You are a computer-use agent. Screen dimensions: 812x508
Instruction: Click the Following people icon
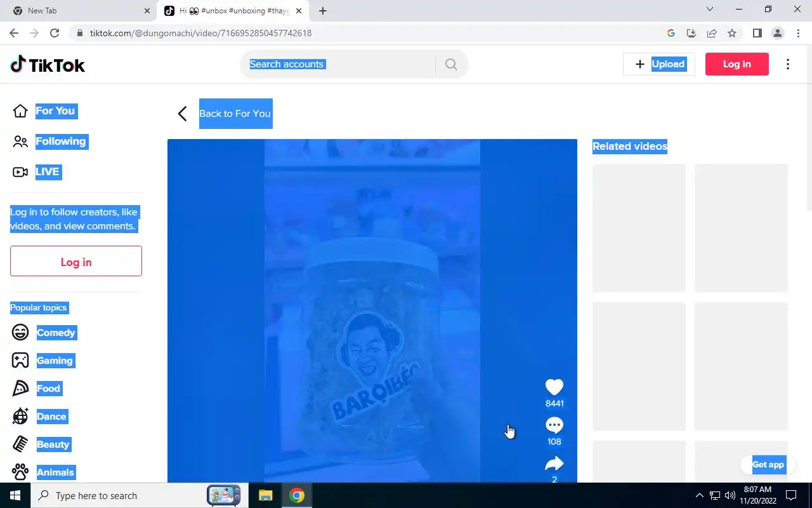pos(20,142)
